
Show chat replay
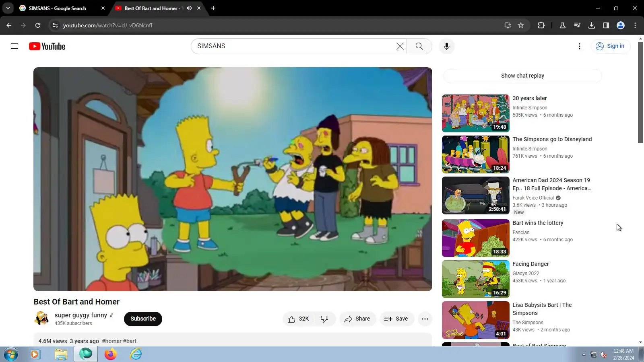(522, 76)
